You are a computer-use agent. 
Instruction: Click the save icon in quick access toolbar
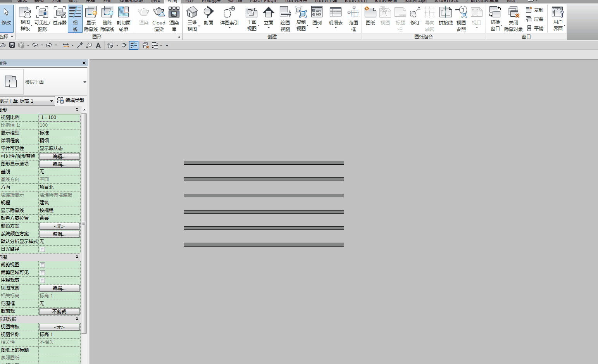point(12,45)
